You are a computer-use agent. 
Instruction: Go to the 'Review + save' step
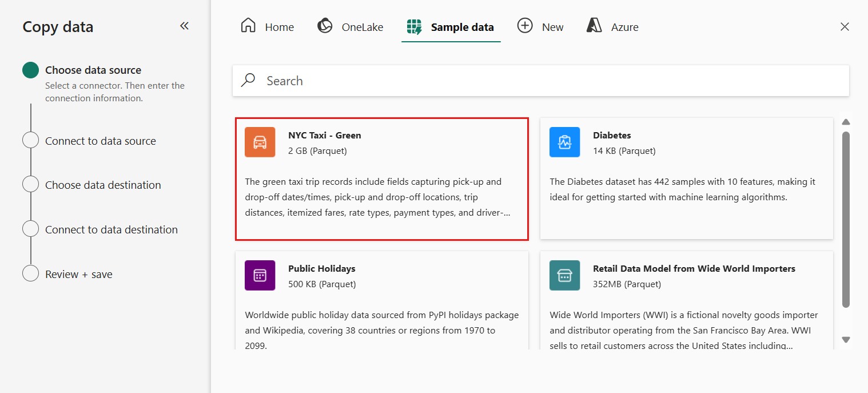79,275
